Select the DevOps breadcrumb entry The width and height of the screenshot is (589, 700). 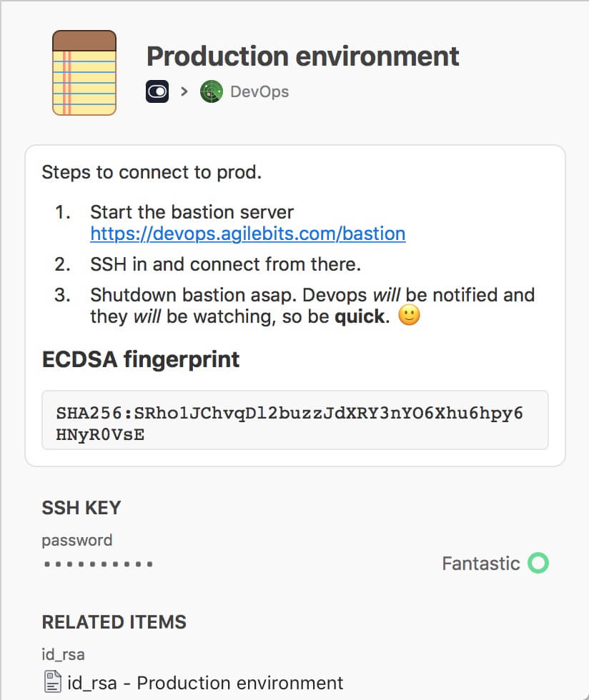tap(259, 91)
